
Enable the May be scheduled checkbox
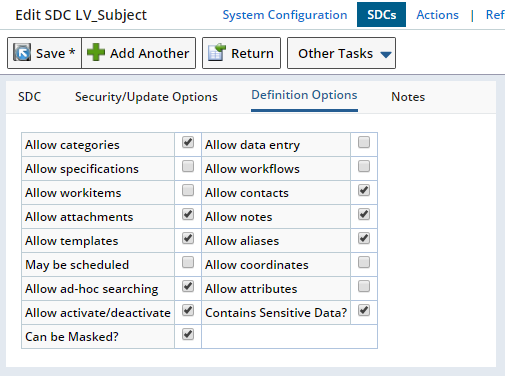point(188,262)
